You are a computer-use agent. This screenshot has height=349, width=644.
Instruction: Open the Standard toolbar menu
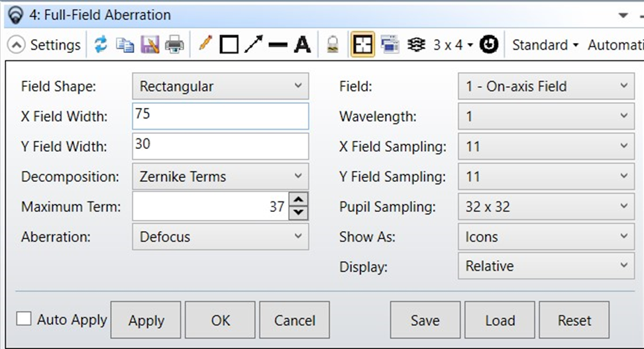(545, 45)
